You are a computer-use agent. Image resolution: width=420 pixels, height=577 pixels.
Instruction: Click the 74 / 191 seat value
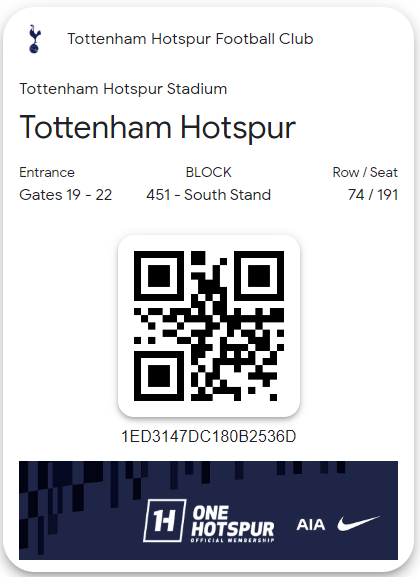click(373, 195)
